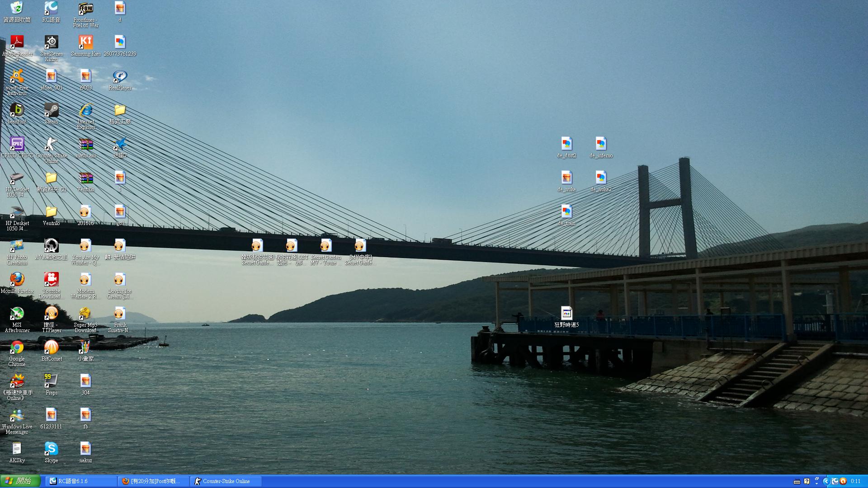The image size is (868, 488).
Task: Open the Samsung Kies shortcut
Action: click(x=85, y=42)
